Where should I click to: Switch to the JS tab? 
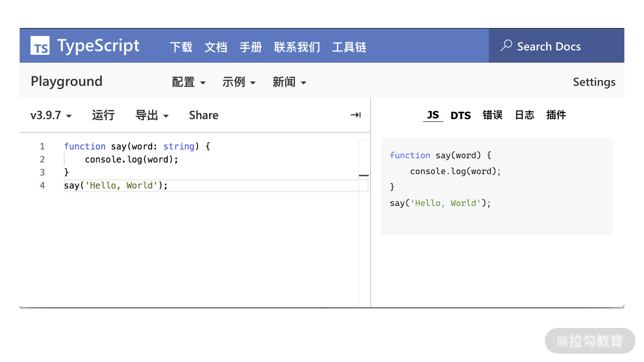pyautogui.click(x=433, y=115)
